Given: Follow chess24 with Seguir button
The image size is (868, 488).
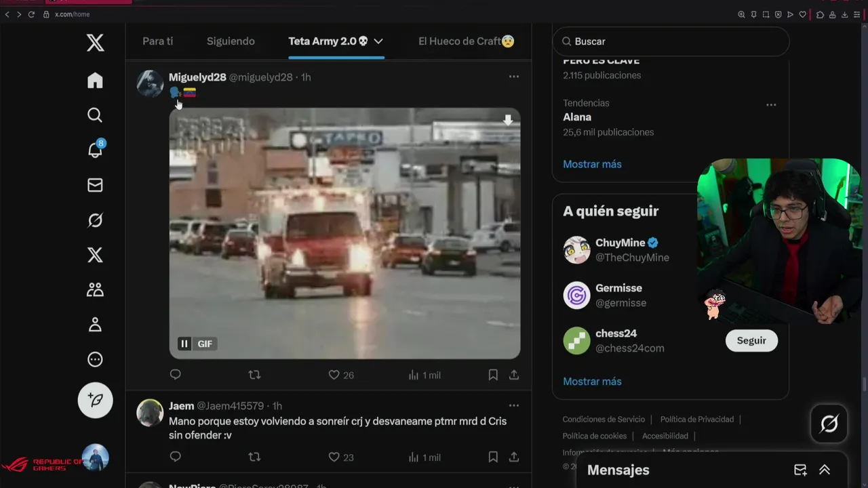Looking at the screenshot, I should (751, 341).
